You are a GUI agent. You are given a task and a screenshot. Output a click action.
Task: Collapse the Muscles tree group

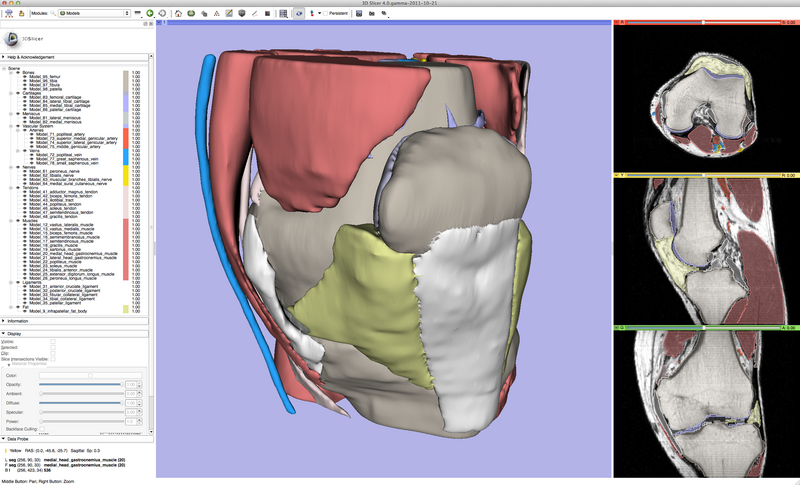click(11, 221)
